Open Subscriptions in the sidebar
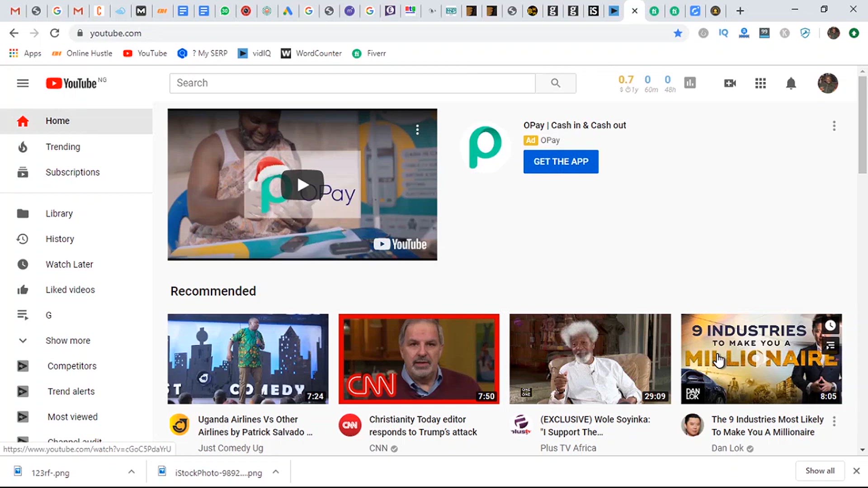Screen dimensions: 868x488 (x=76, y=172)
